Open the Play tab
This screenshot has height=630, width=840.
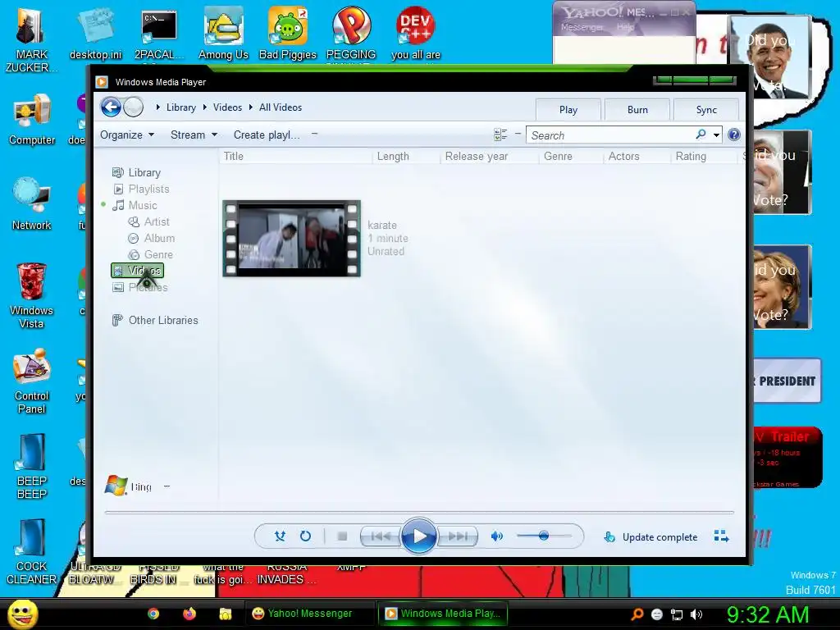pos(568,110)
